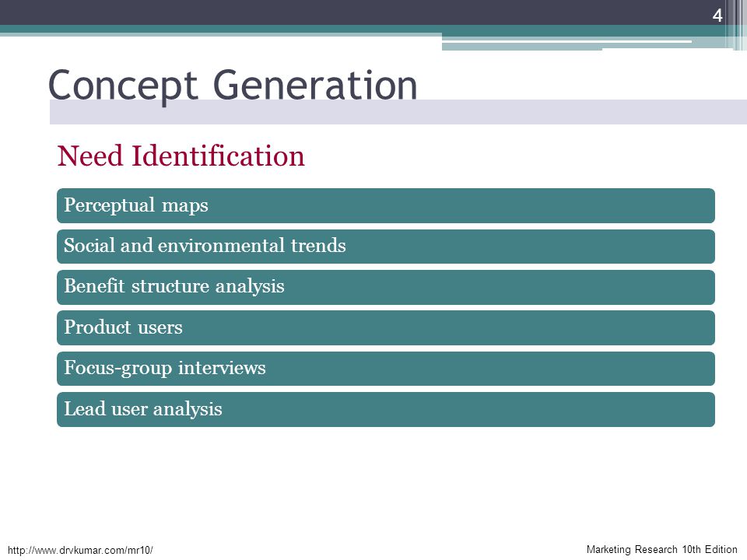This screenshot has height=560, width=747.
Task: Click the drvkumar.com/mr10 URL link
Action: [80, 550]
